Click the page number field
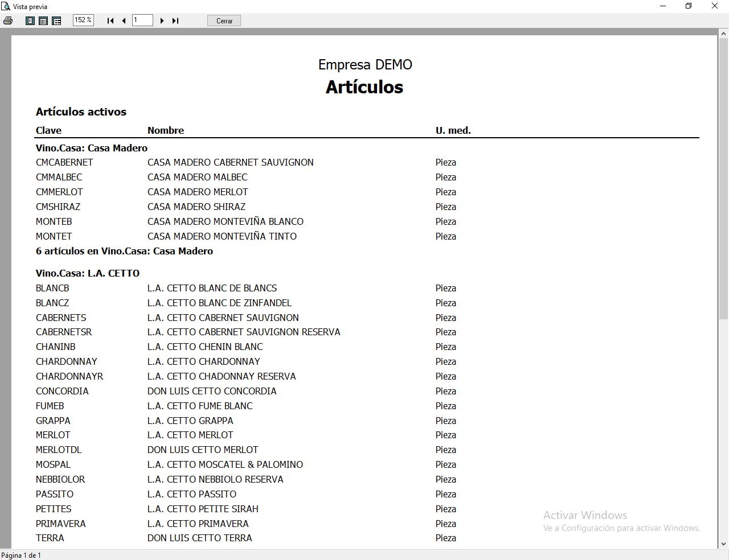The image size is (729, 560). pos(142,20)
